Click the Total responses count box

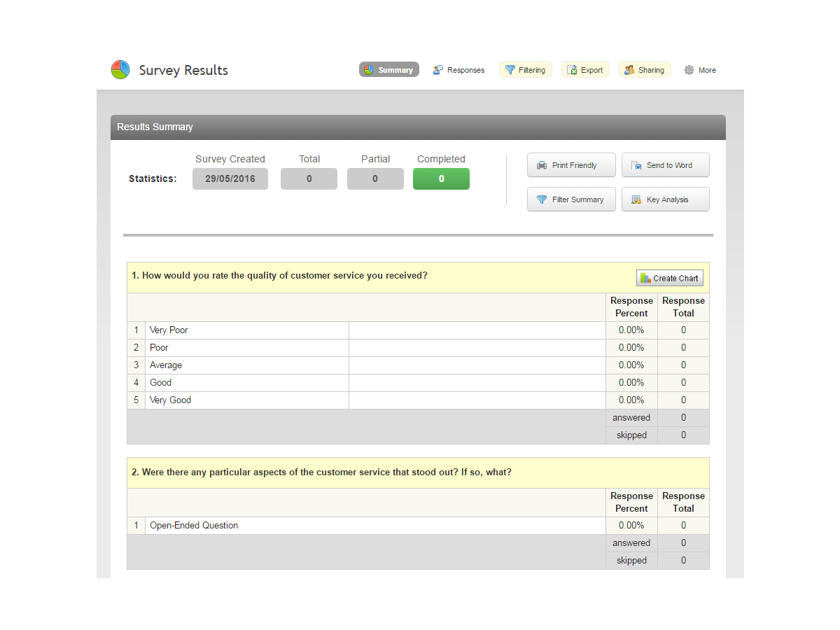309,178
